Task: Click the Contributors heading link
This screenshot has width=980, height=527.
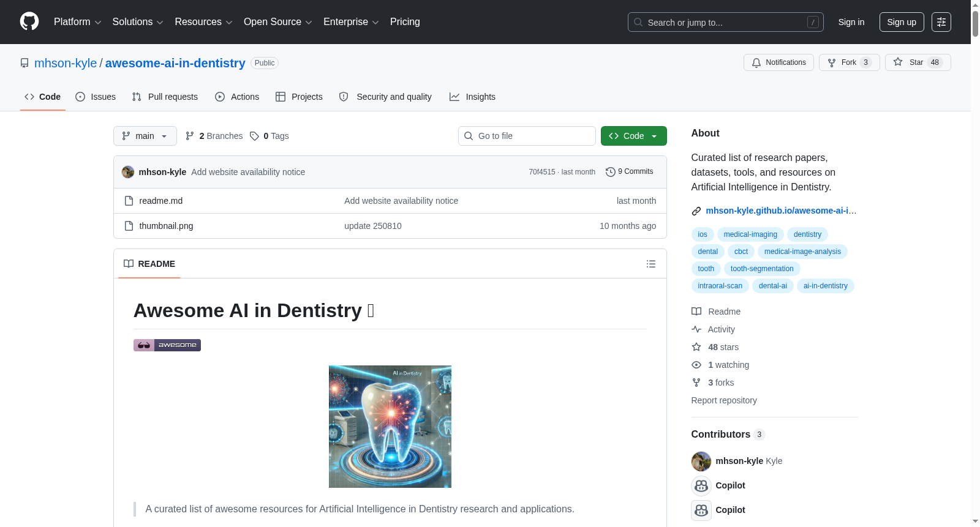Action: click(728, 434)
